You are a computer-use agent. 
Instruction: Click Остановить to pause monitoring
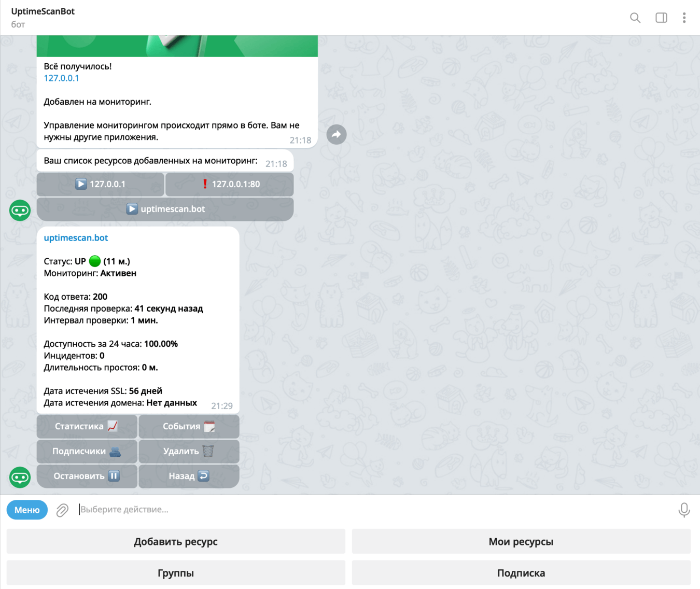click(87, 476)
